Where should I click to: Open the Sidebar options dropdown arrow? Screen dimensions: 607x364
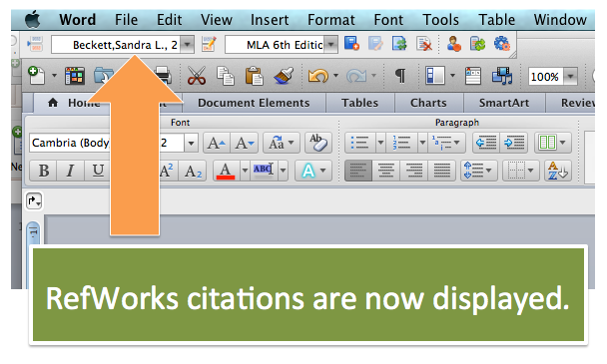(x=452, y=76)
